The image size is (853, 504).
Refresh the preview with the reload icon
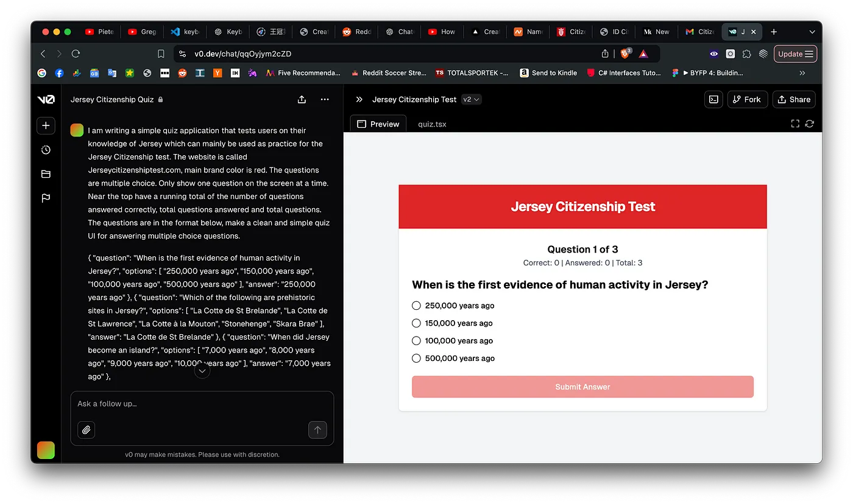click(809, 124)
